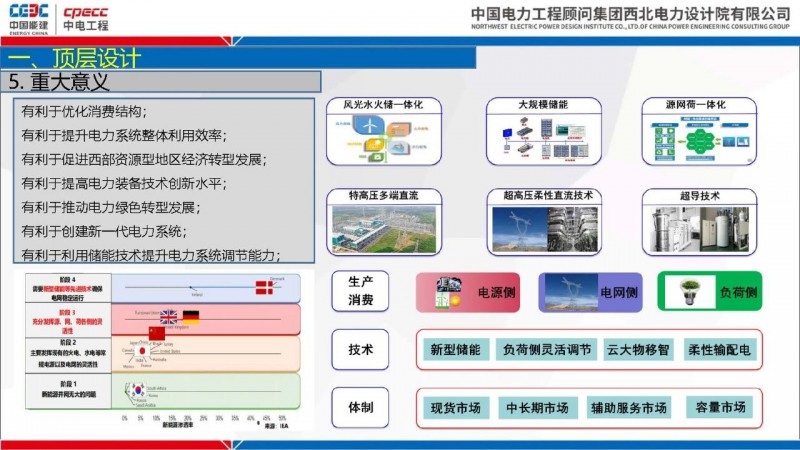Click the Chinese flag in the stage chart
The height and width of the screenshot is (450, 800).
tap(156, 332)
